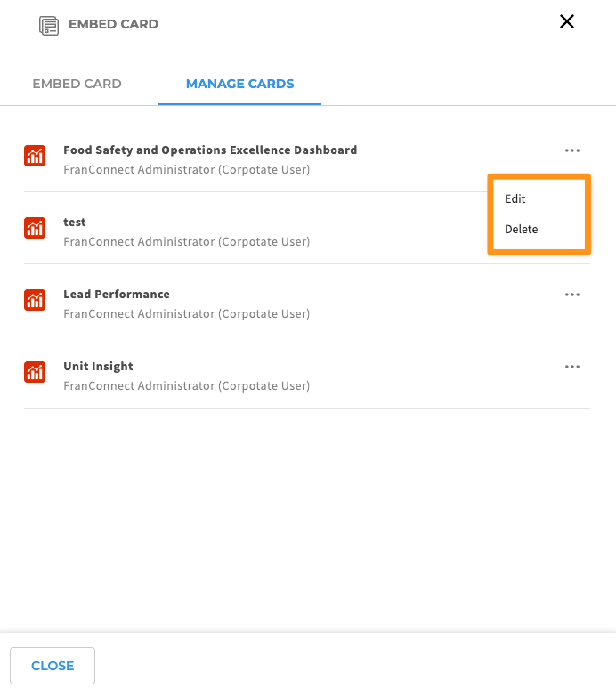616x696 pixels.
Task: Open the three-dot menu for Unit Insight
Action: click(572, 367)
